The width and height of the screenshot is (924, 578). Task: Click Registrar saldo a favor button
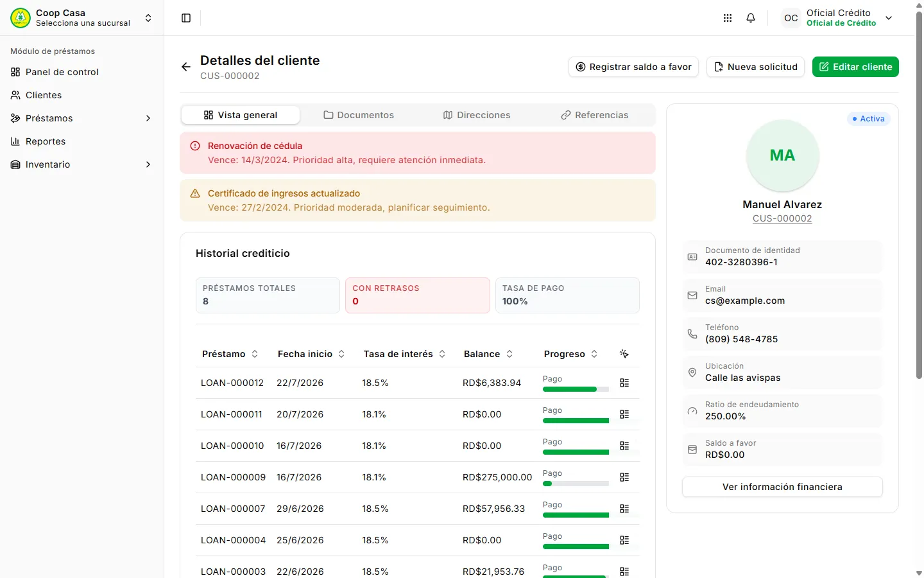pyautogui.click(x=633, y=67)
